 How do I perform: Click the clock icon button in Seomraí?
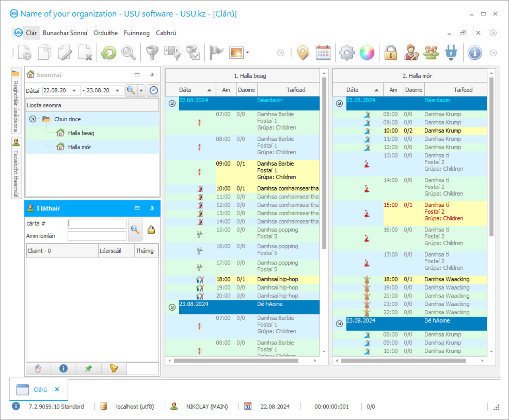(154, 90)
